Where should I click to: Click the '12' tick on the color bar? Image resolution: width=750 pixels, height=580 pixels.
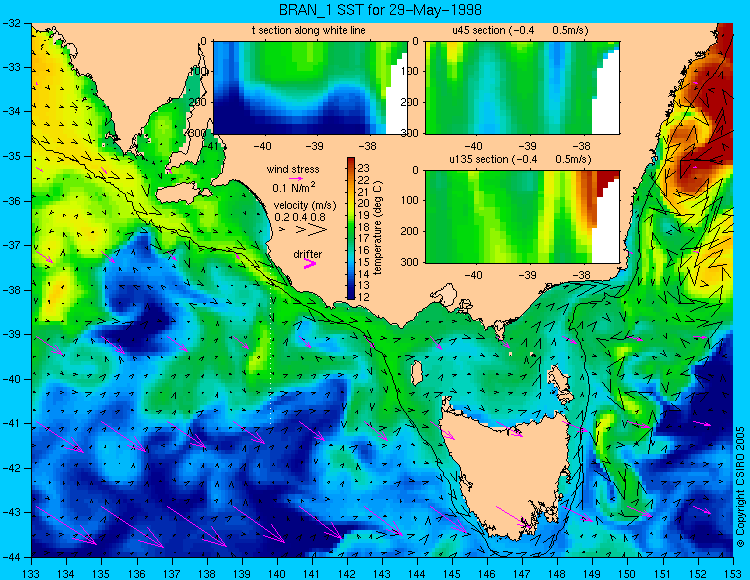click(364, 297)
